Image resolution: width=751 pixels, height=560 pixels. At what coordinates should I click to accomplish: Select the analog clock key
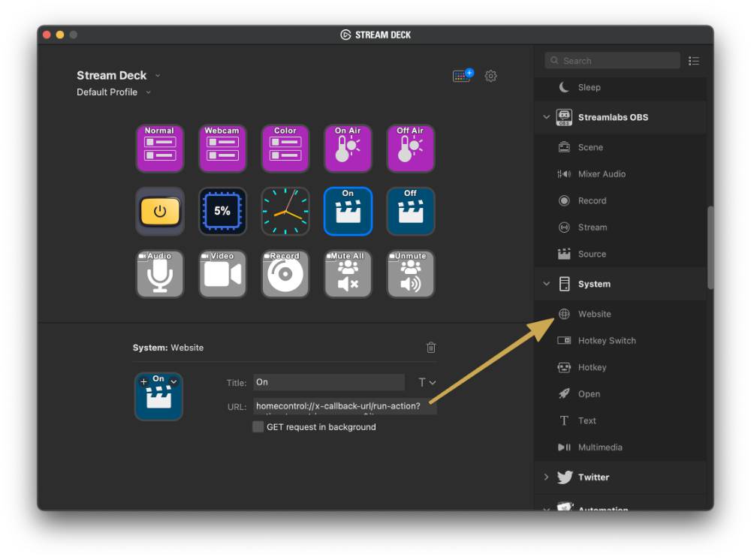(x=285, y=211)
